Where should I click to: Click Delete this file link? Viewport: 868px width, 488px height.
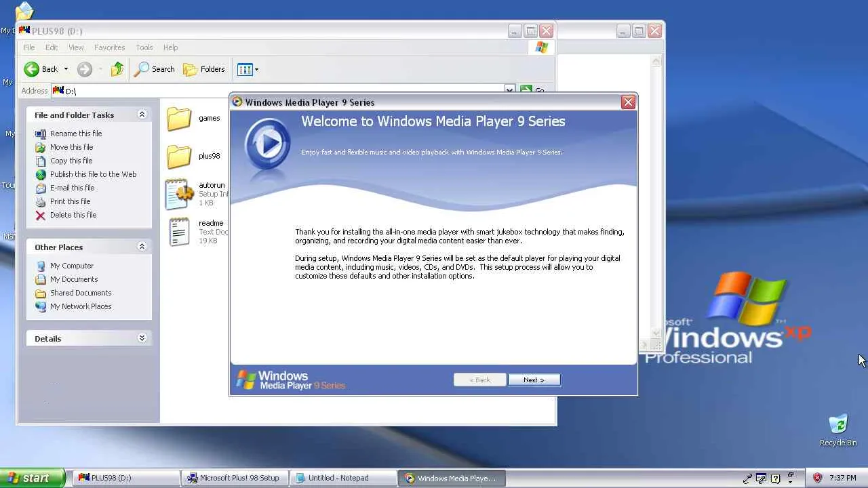click(73, 215)
